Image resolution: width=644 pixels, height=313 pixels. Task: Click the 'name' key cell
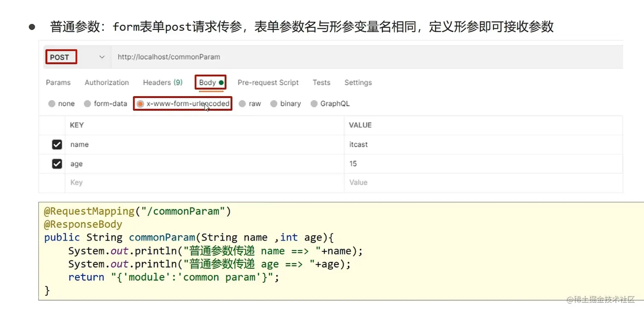(x=204, y=145)
